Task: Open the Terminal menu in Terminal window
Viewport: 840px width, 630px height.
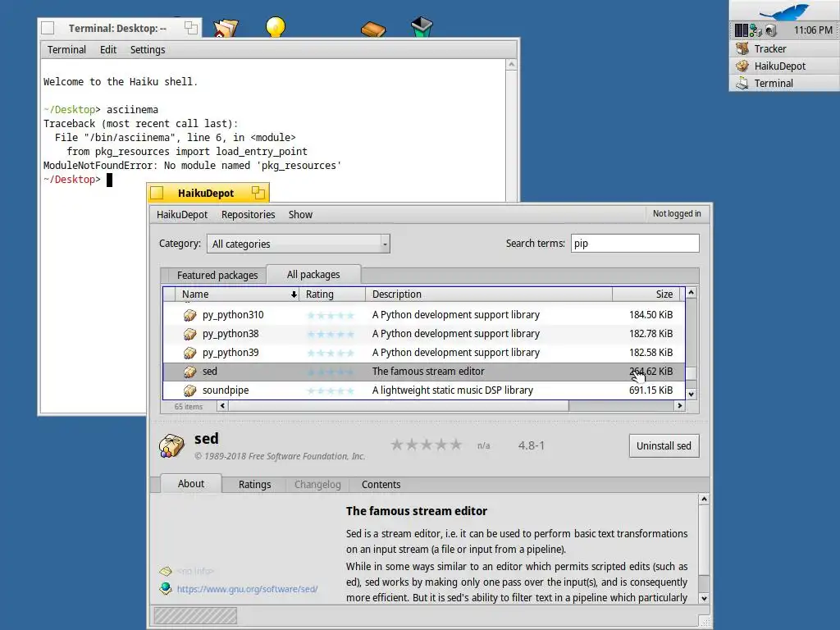Action: point(66,50)
